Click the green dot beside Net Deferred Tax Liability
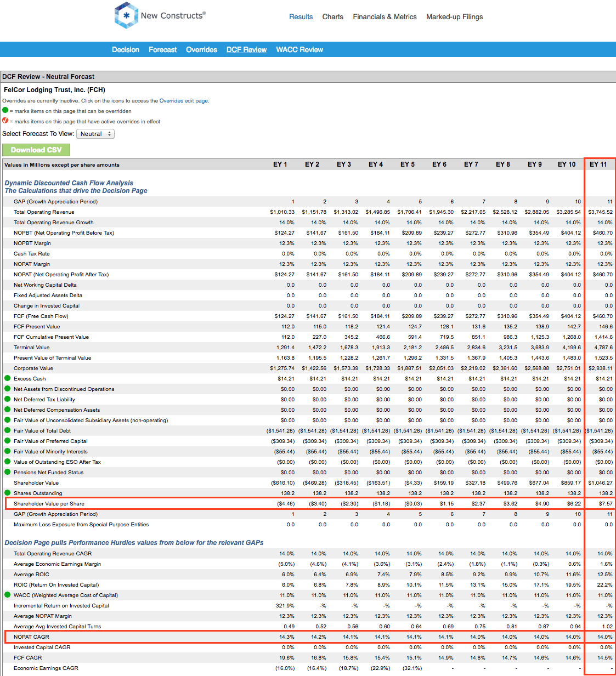Image resolution: width=616 pixels, height=676 pixels. coord(8,399)
